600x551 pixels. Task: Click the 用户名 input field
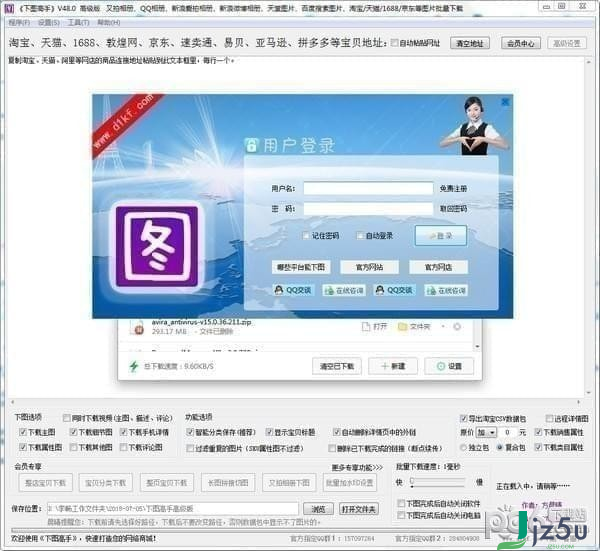click(x=368, y=188)
